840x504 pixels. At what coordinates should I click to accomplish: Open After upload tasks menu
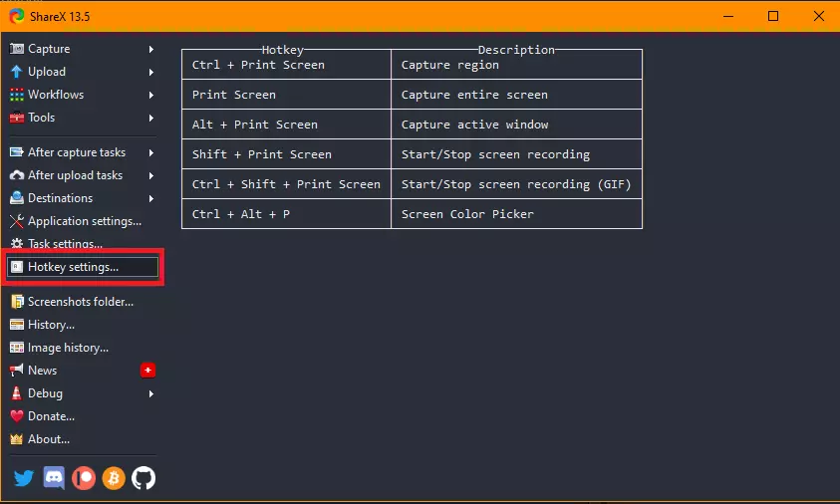point(75,175)
